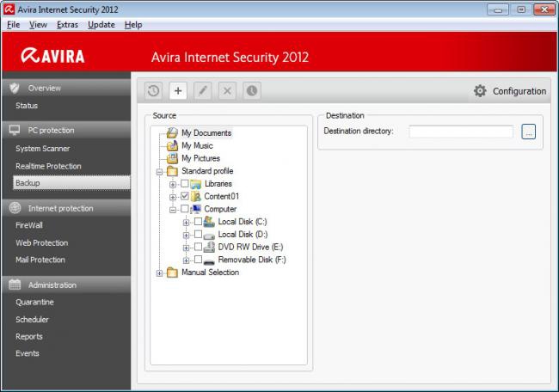Expand the DVD RW Drive (E:) node
This screenshot has width=559, height=392.
tap(186, 248)
